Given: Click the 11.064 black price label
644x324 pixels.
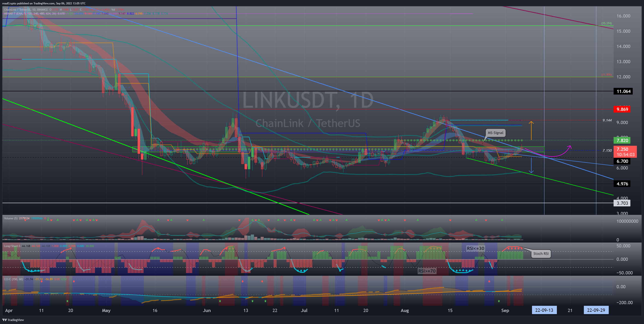Looking at the screenshot, I should tap(623, 91).
